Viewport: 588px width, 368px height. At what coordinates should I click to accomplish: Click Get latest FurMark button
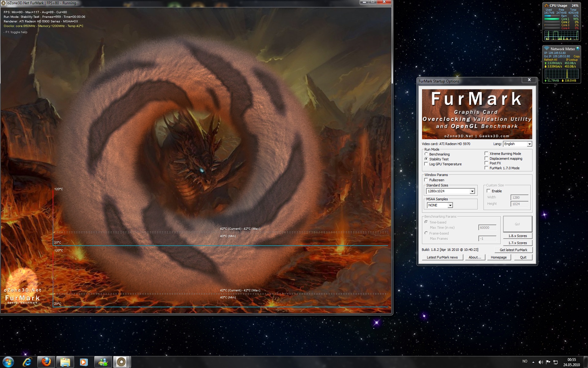click(x=514, y=250)
